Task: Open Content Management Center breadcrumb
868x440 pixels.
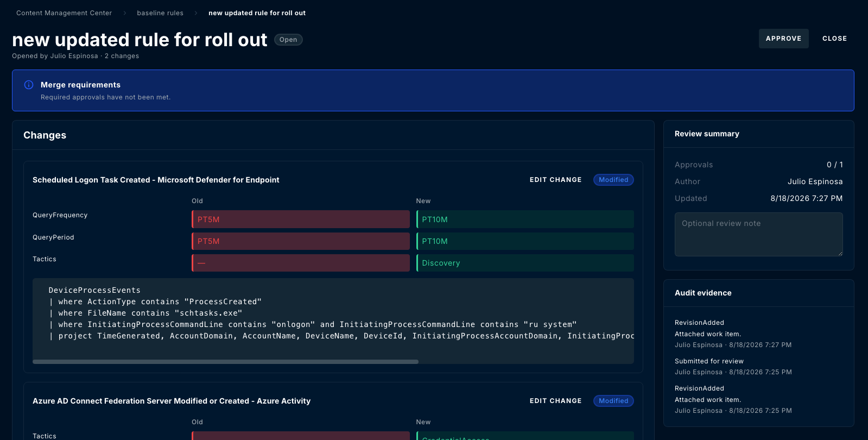Action: (64, 13)
